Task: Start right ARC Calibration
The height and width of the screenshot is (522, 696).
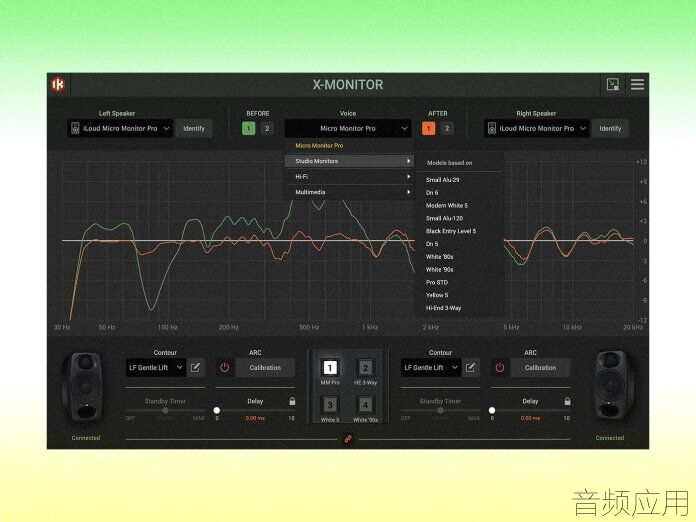Action: (540, 368)
